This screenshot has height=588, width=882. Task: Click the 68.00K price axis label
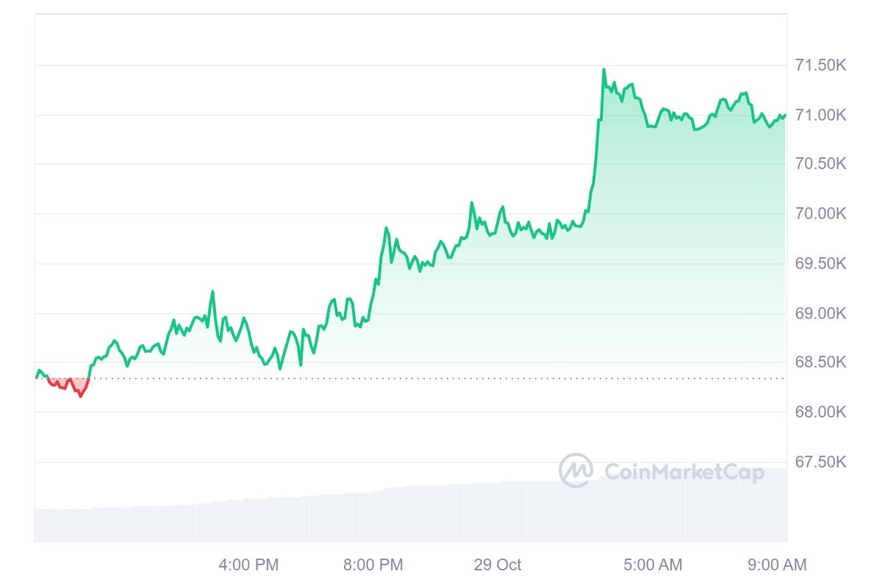coord(821,412)
